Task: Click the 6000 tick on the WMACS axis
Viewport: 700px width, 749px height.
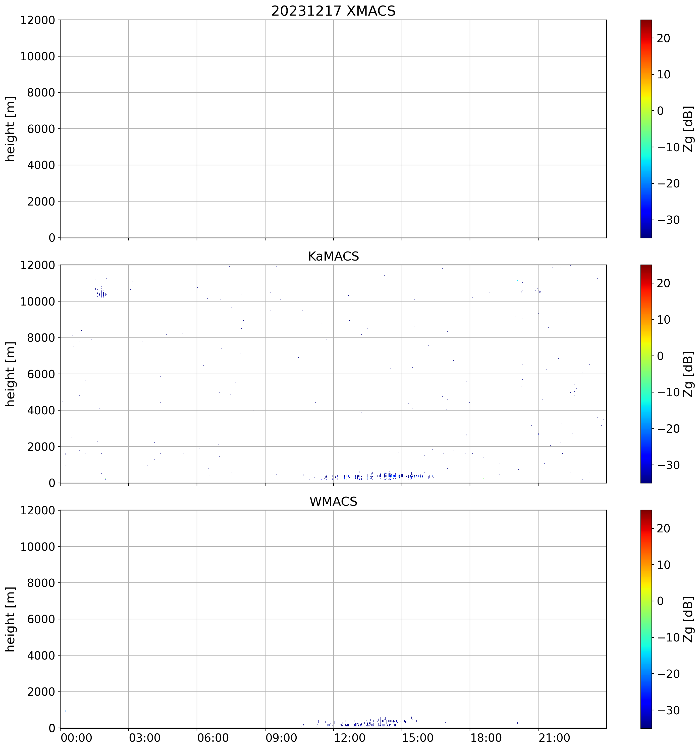Action: pyautogui.click(x=41, y=619)
